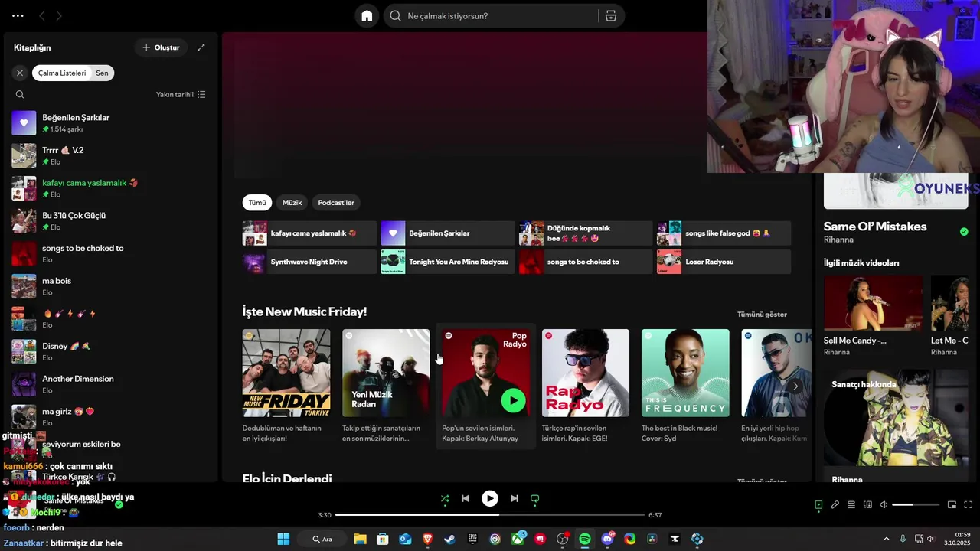Open Synthwave Night Drive shortcut tile
The image size is (980, 551).
(309, 262)
